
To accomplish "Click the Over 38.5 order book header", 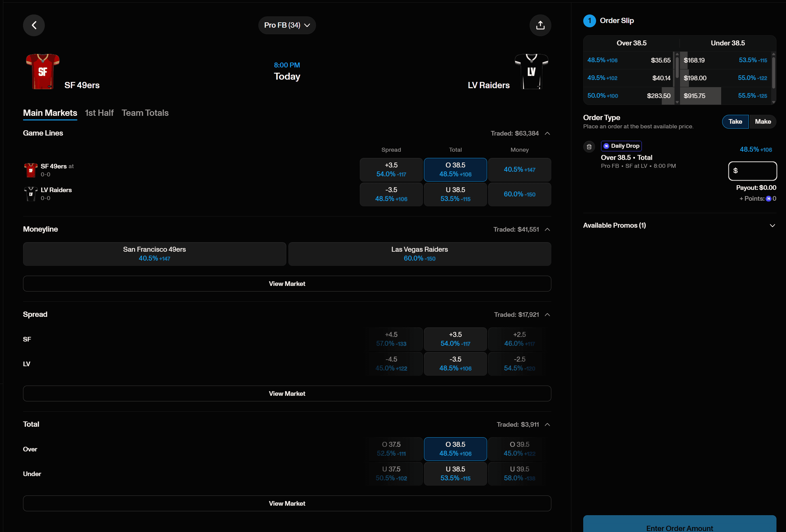I will coord(631,43).
